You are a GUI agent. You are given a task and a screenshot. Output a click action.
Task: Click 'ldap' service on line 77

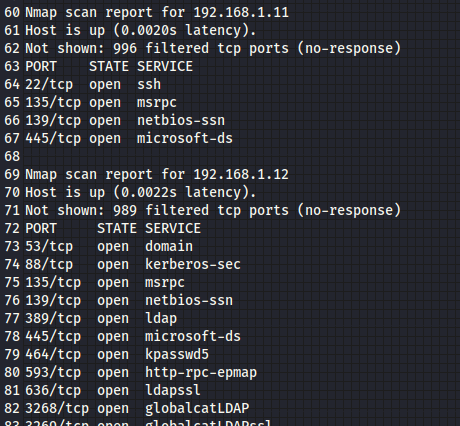pos(161,319)
